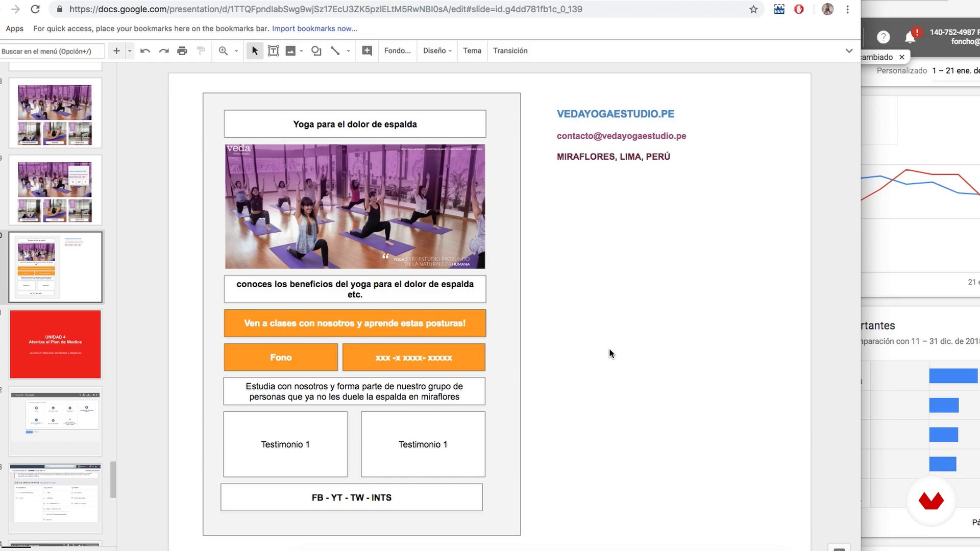Reload the page with the refresh icon
Screen dimensions: 980x551
tap(35, 9)
